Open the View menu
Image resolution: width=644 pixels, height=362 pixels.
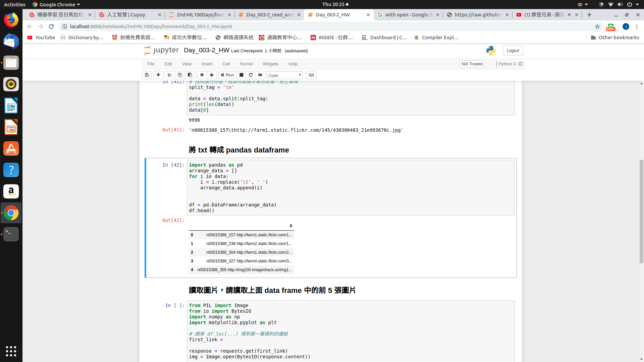tap(187, 64)
